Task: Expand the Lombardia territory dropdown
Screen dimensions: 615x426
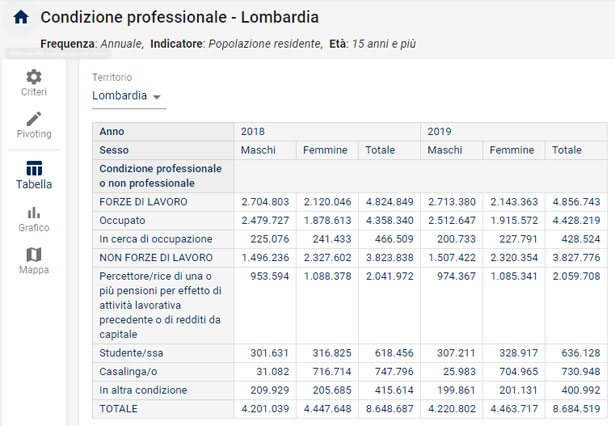Action: point(128,96)
